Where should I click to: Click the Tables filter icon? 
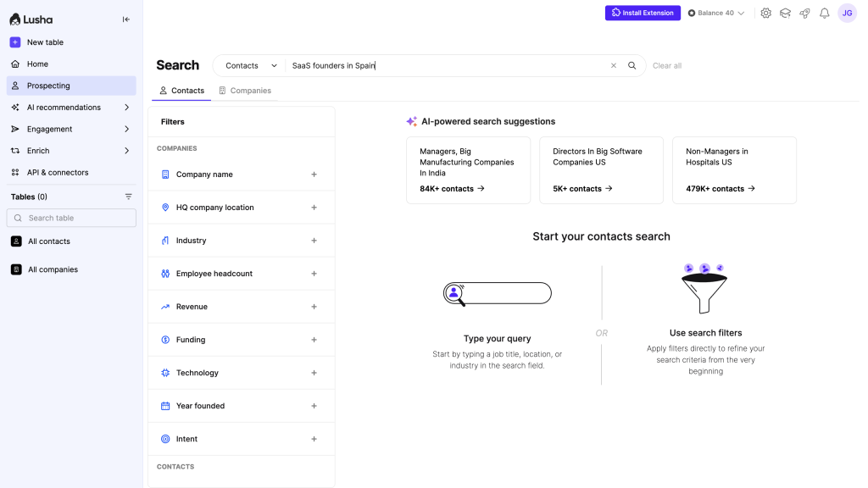(x=129, y=197)
